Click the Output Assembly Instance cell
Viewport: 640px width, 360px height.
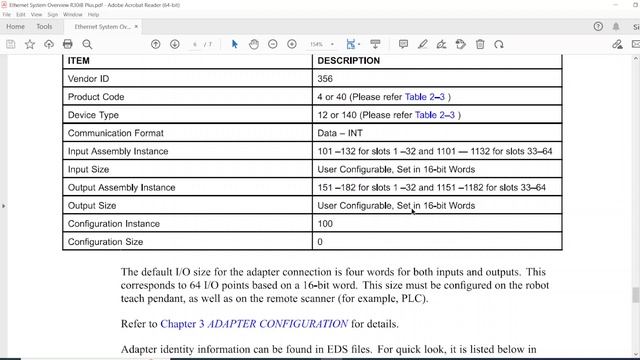[x=188, y=187]
